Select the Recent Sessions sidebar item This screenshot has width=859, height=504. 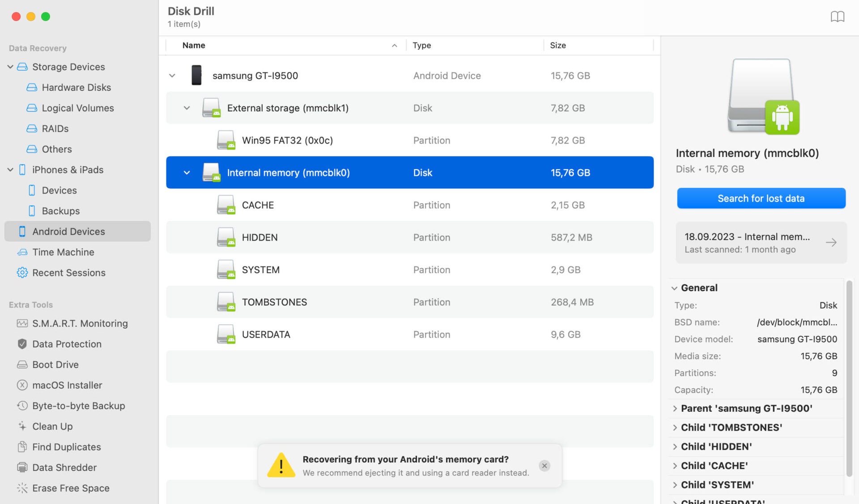pos(68,272)
